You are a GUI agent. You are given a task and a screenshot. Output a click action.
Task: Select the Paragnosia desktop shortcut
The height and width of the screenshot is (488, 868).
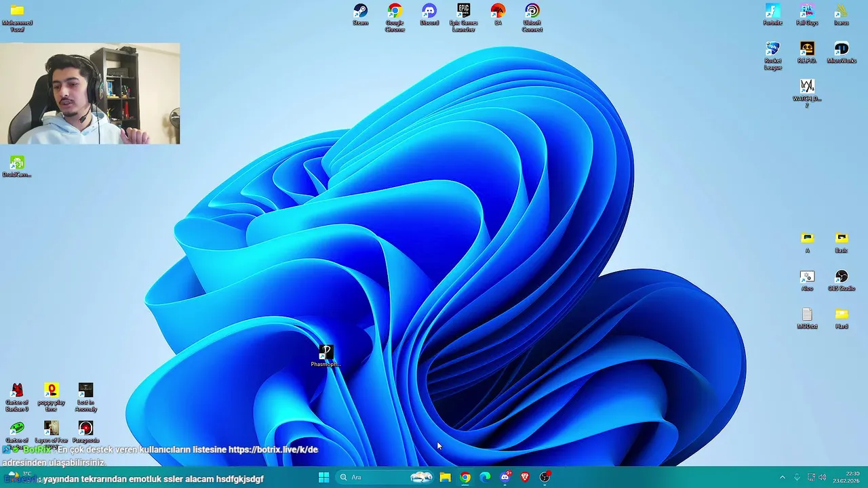click(85, 430)
